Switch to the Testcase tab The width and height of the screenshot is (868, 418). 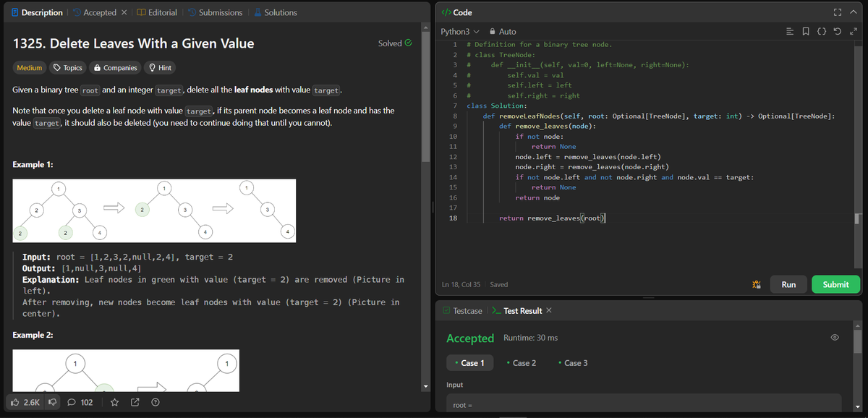point(461,310)
